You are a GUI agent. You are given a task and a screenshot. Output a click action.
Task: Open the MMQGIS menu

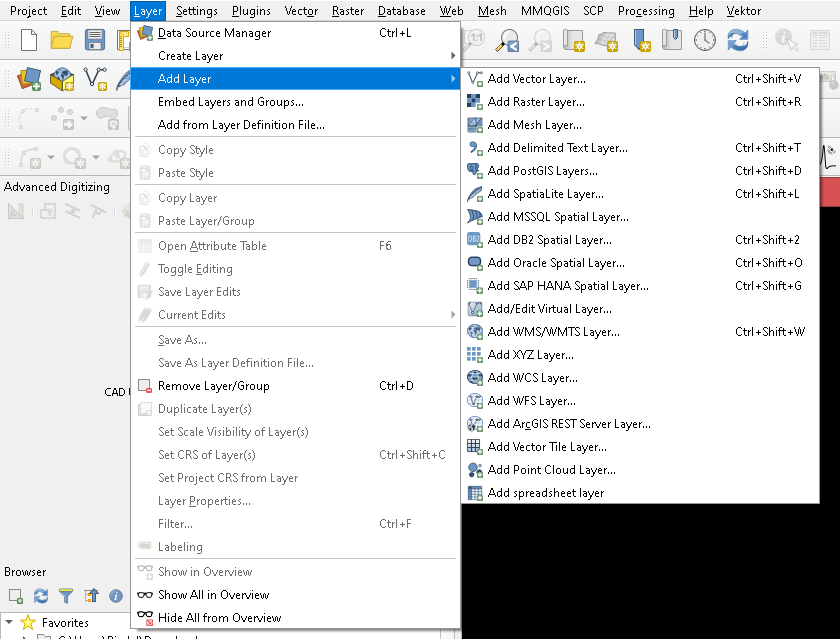[x=545, y=11]
